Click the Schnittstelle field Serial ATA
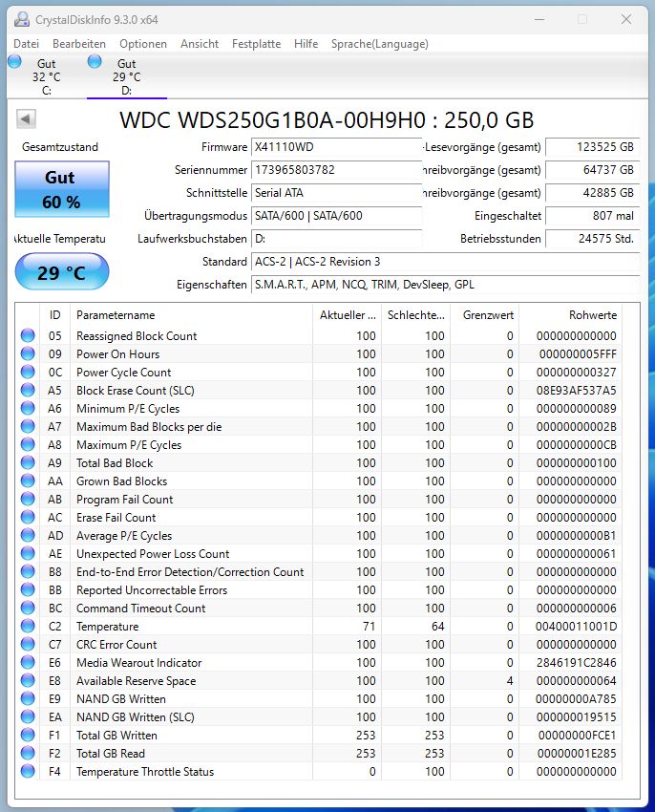This screenshot has width=655, height=812. tap(336, 193)
